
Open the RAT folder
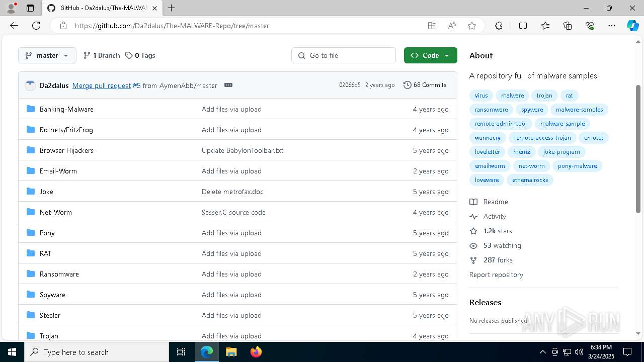pyautogui.click(x=45, y=253)
